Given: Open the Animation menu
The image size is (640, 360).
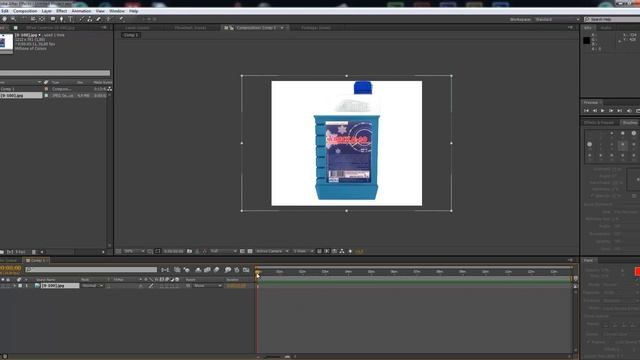Looking at the screenshot, I should tap(81, 11).
